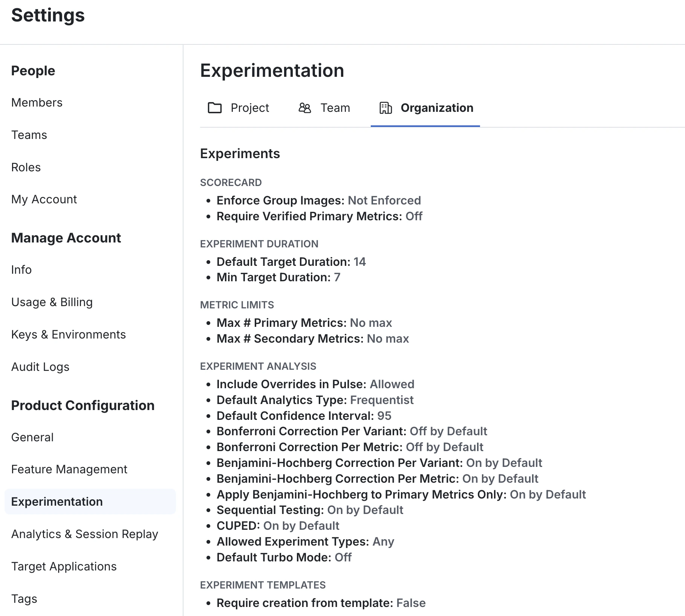The height and width of the screenshot is (616, 685).
Task: Open the Members settings
Action: [x=37, y=102]
